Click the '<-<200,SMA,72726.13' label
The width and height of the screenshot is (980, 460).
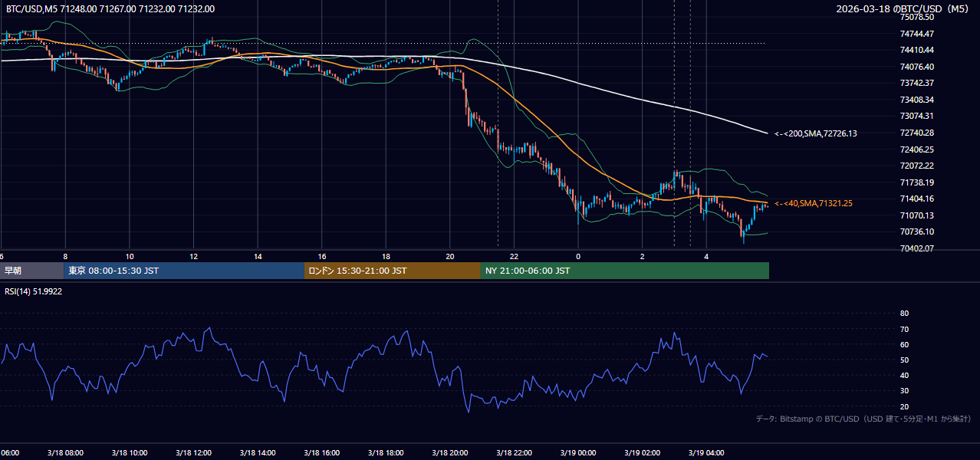[816, 133]
